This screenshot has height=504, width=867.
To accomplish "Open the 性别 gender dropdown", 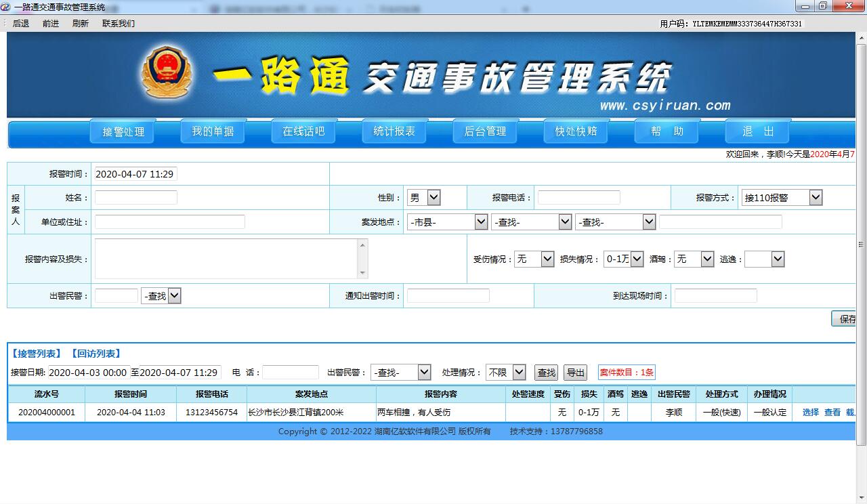I will 423,197.
